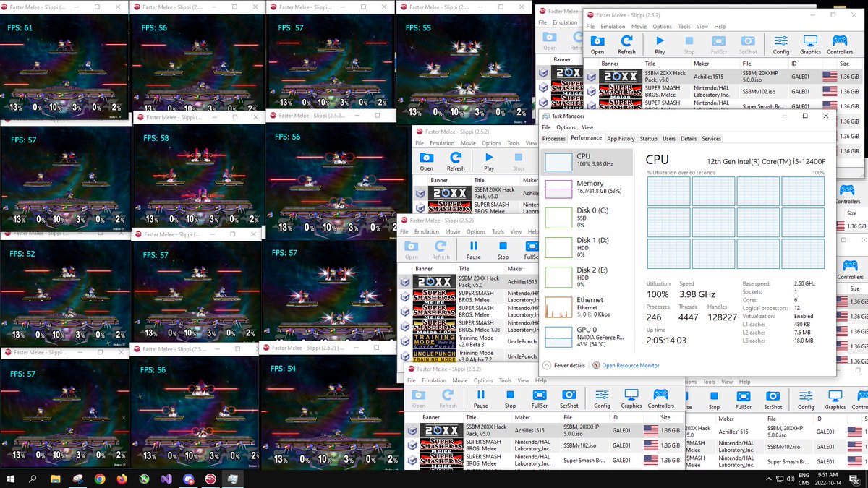This screenshot has height=488, width=868.
Task: Click the Open Resource Monitor link
Action: (626, 366)
